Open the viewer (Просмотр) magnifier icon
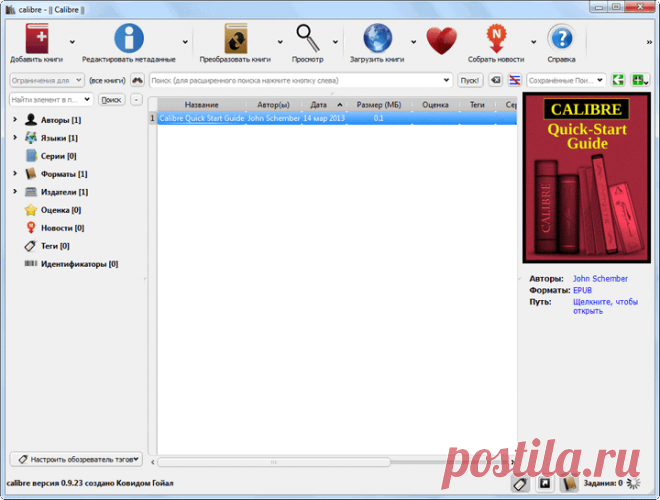 click(x=308, y=38)
